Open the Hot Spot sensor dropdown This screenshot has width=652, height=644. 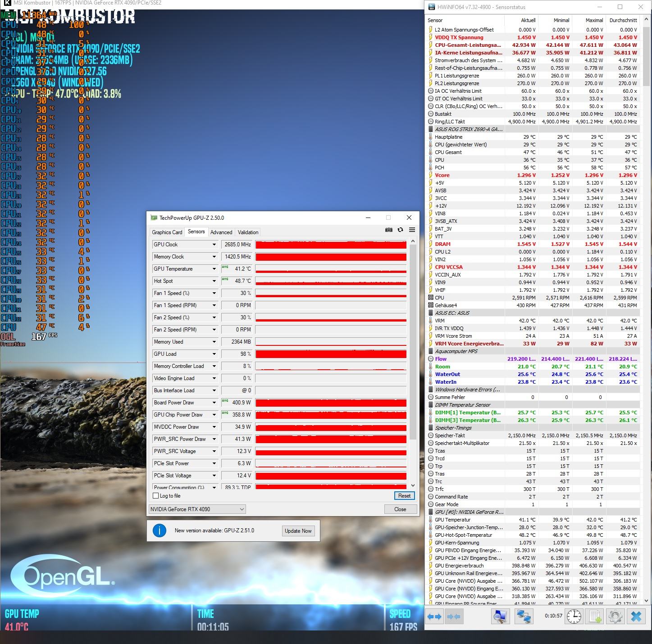point(214,281)
